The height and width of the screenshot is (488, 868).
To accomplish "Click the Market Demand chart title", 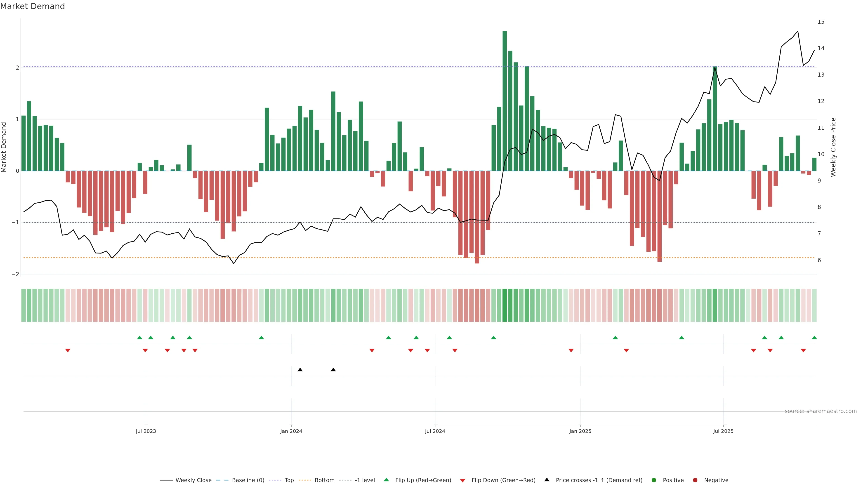I will (x=32, y=6).
